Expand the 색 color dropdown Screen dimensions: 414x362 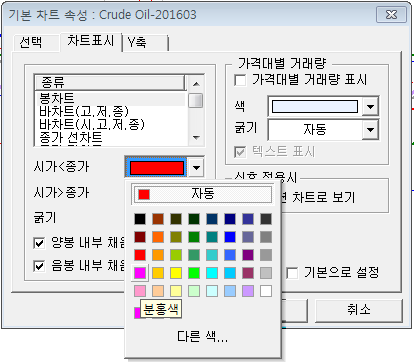(x=371, y=107)
